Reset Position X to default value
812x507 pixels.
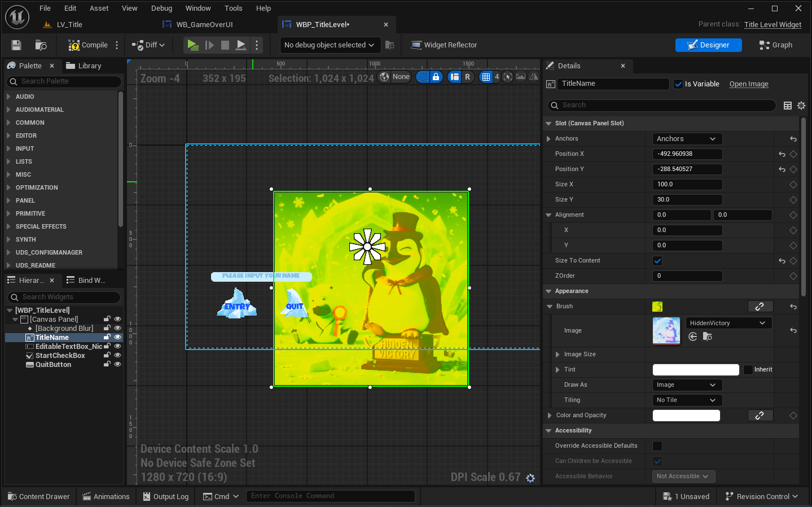(x=782, y=154)
